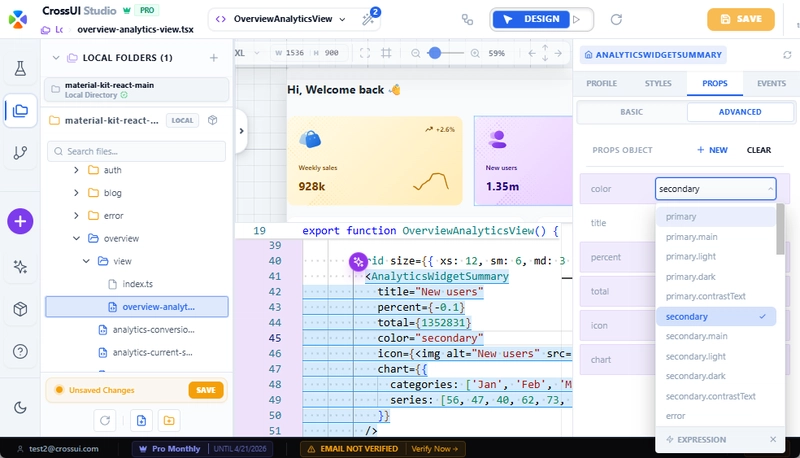The height and width of the screenshot is (458, 800).
Task: Click the new folder icon at bottom
Action: [x=169, y=420]
